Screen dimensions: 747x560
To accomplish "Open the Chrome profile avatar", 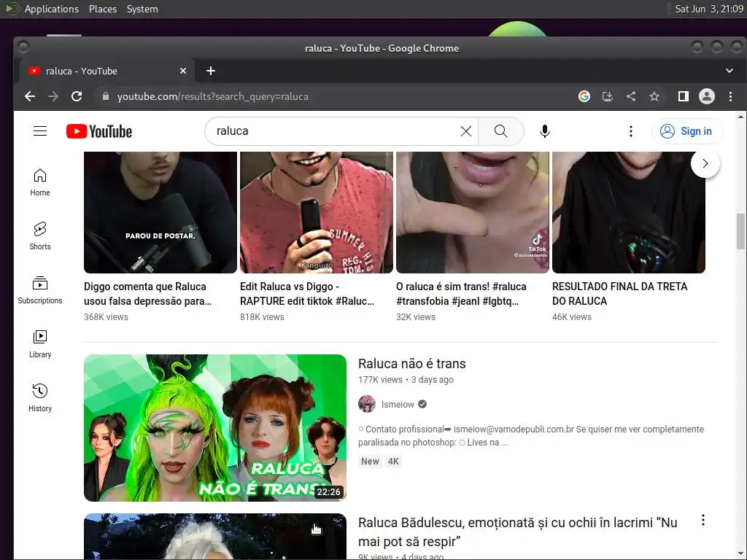I will 706,96.
